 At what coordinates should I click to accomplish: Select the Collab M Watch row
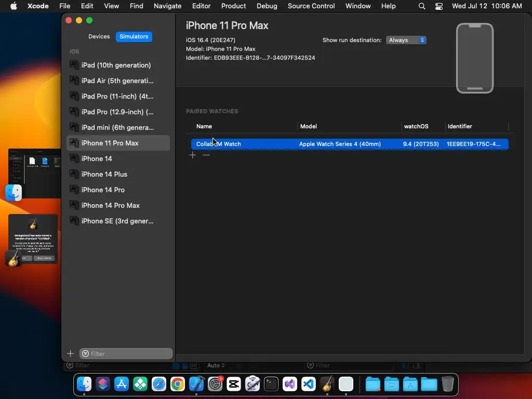(x=350, y=144)
